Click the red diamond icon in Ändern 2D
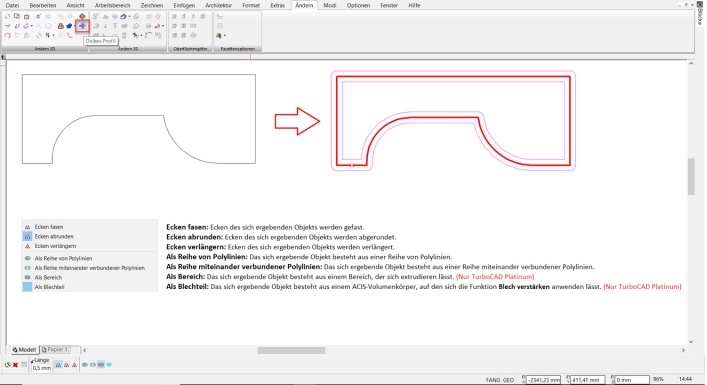Image resolution: width=707 pixels, height=385 pixels. point(82,16)
